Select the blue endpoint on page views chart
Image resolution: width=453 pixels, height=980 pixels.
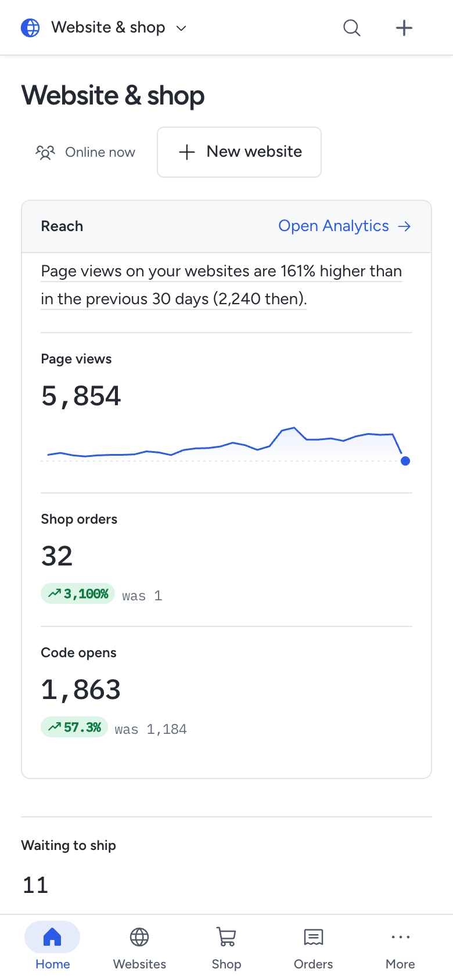(x=405, y=461)
